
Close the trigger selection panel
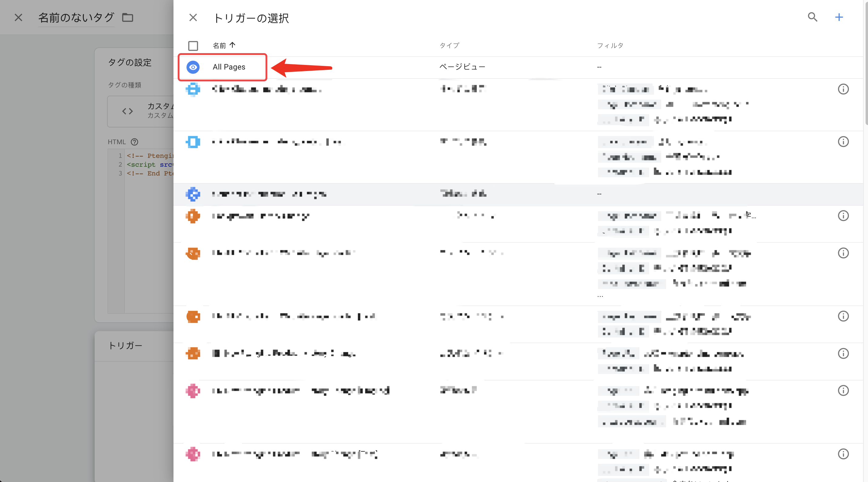193,18
